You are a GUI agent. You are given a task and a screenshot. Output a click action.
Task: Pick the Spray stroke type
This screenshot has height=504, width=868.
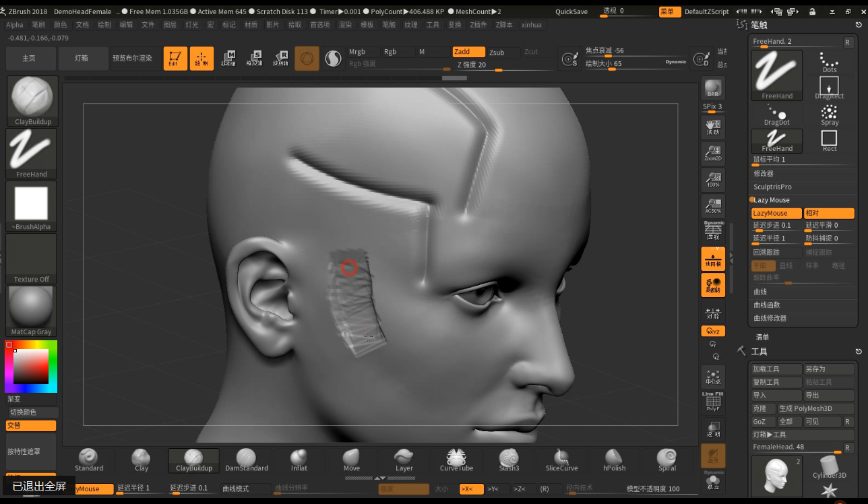(x=830, y=115)
